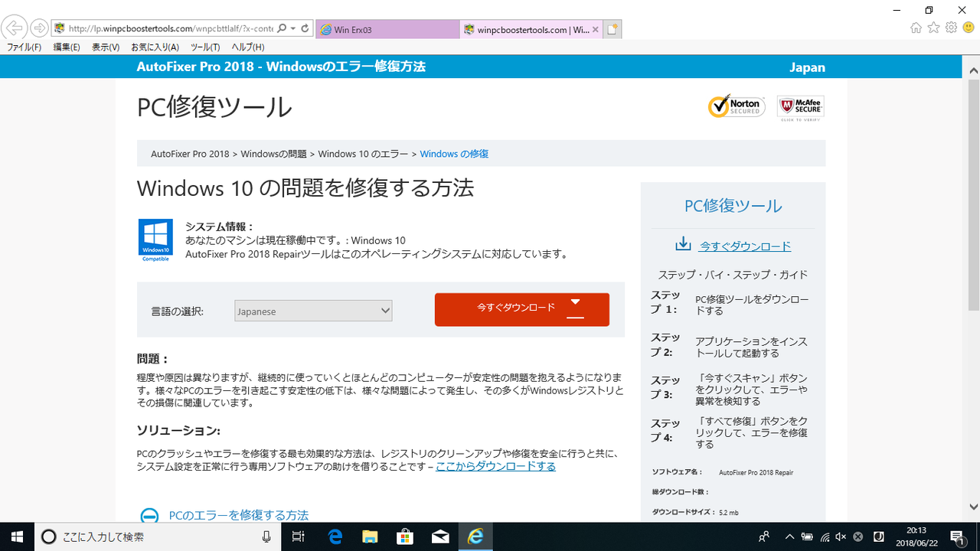Viewport: 980px width, 551px height.
Task: Click the McAfee Secure badge
Action: coord(800,108)
